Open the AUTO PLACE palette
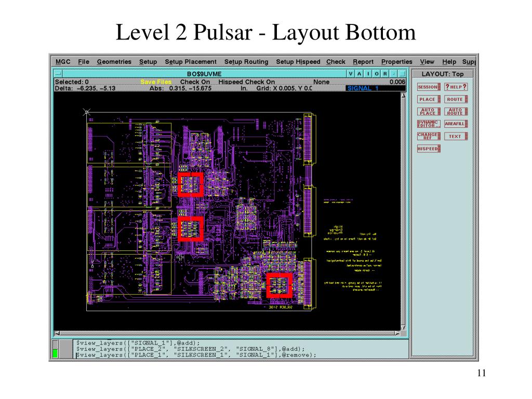The height and width of the screenshot is (399, 532). click(x=429, y=111)
